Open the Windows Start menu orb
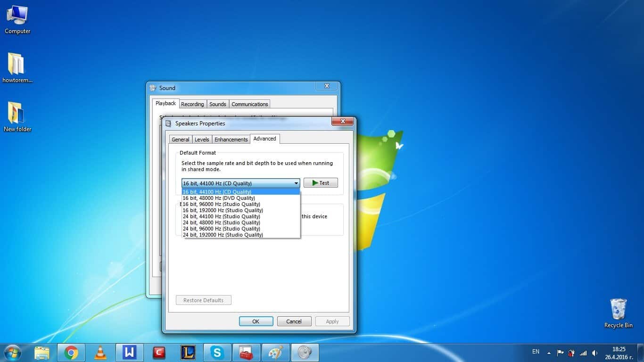 [12, 353]
